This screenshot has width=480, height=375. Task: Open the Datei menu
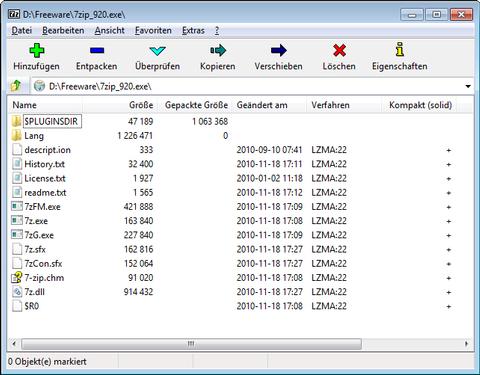pos(22,31)
